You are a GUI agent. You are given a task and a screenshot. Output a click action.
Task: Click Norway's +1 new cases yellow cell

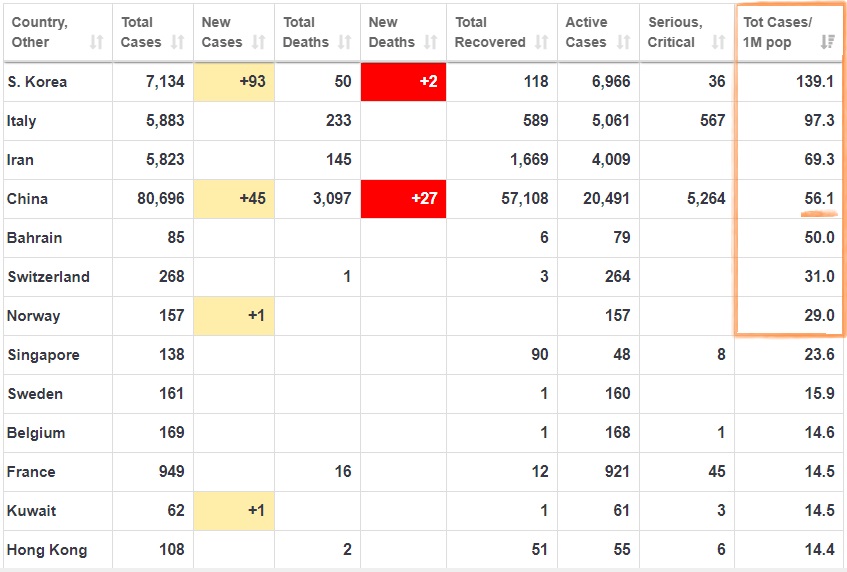(x=234, y=316)
